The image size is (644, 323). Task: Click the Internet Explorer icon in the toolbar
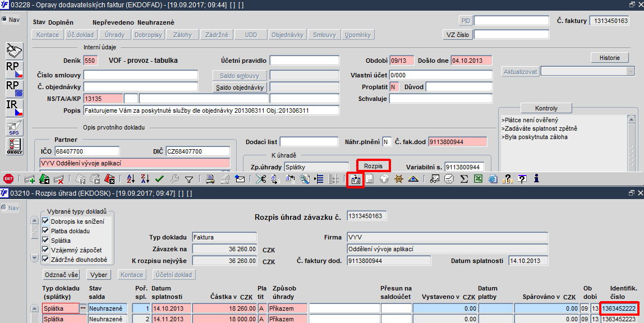[x=493, y=179]
